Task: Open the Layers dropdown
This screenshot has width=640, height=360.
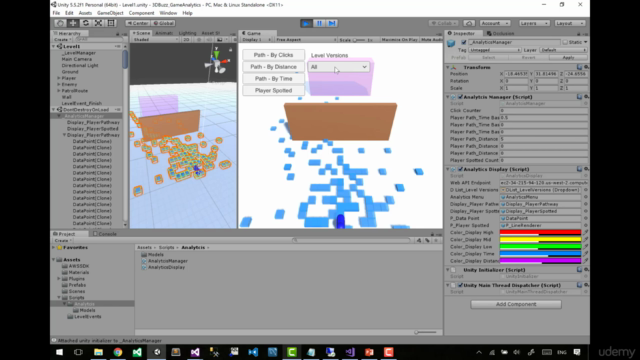Action: (x=534, y=23)
